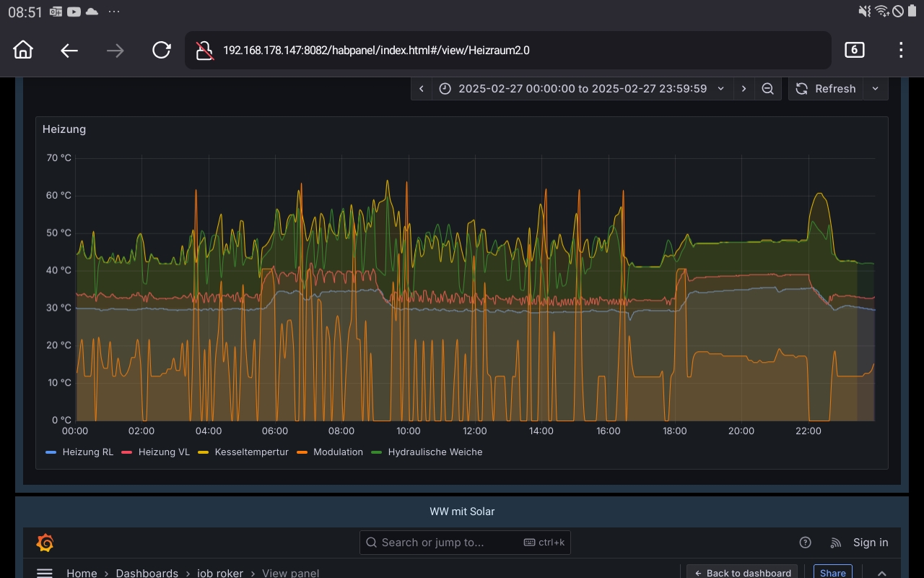The width and height of the screenshot is (924, 578).
Task: Click the green Hydraulische Weiche color swatch
Action: tap(376, 452)
